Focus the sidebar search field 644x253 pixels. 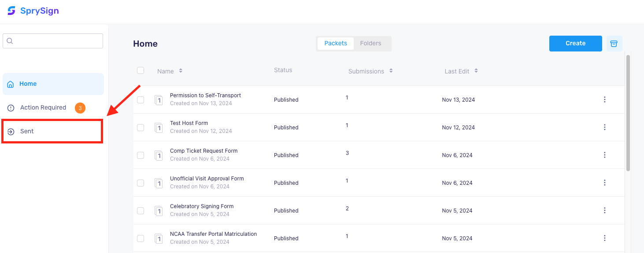pos(53,41)
